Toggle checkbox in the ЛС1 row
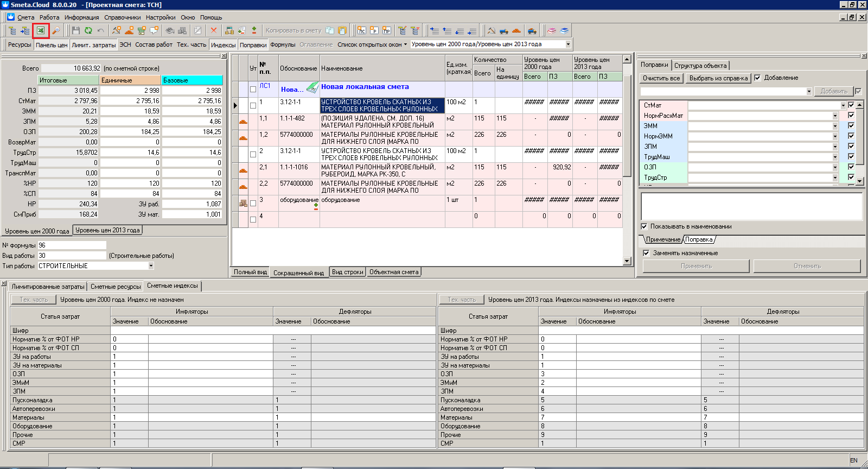The height and width of the screenshot is (469, 868). (253, 89)
